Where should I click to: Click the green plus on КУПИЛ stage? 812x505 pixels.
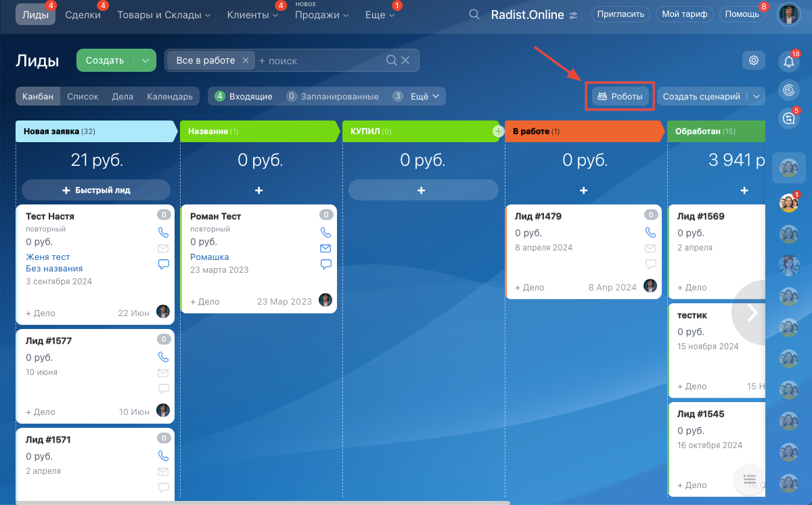tap(499, 131)
